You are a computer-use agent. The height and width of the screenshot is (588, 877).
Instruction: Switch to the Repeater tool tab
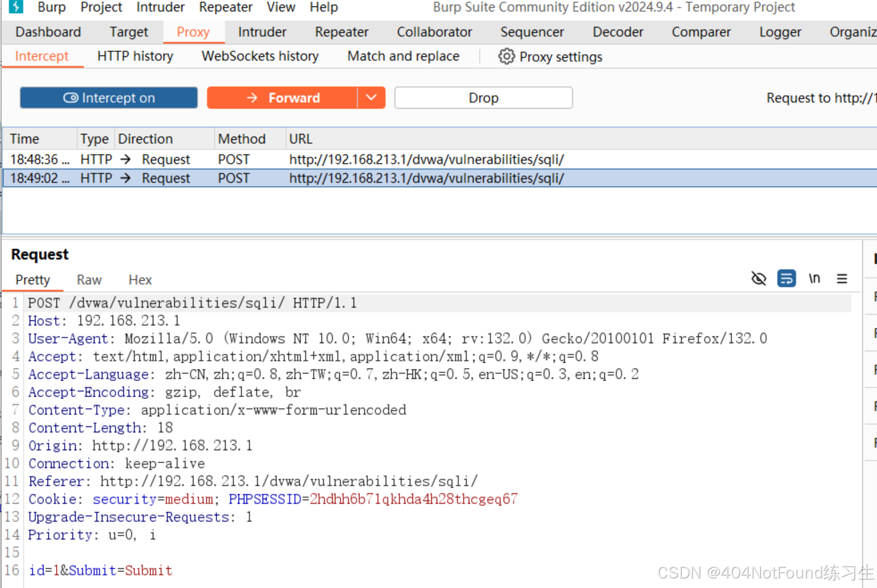pyautogui.click(x=342, y=32)
